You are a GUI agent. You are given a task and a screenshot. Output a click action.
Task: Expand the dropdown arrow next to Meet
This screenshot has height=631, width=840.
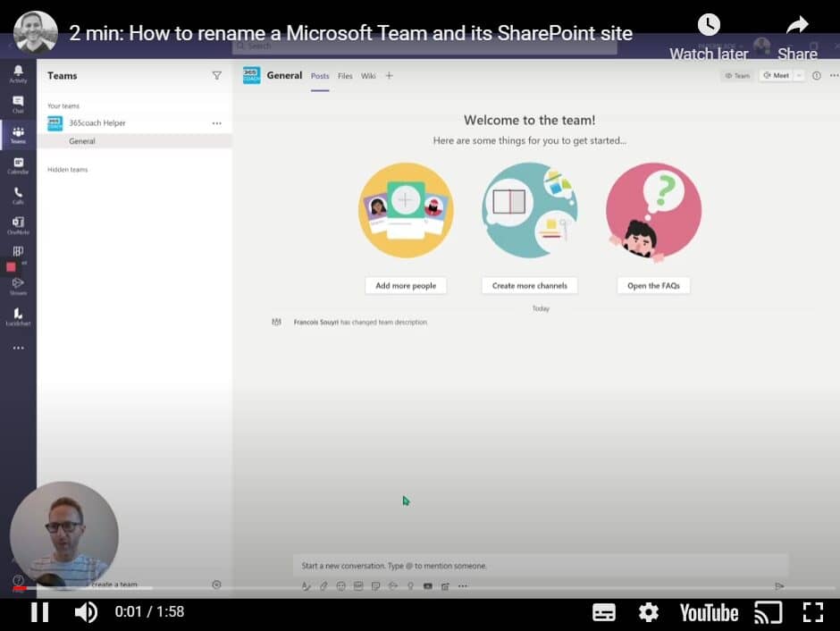[x=799, y=76]
